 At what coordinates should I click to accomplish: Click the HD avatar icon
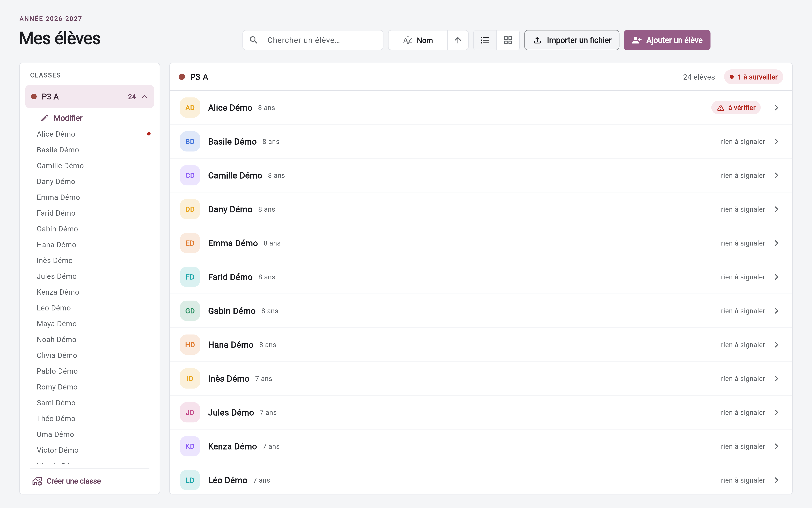(190, 345)
